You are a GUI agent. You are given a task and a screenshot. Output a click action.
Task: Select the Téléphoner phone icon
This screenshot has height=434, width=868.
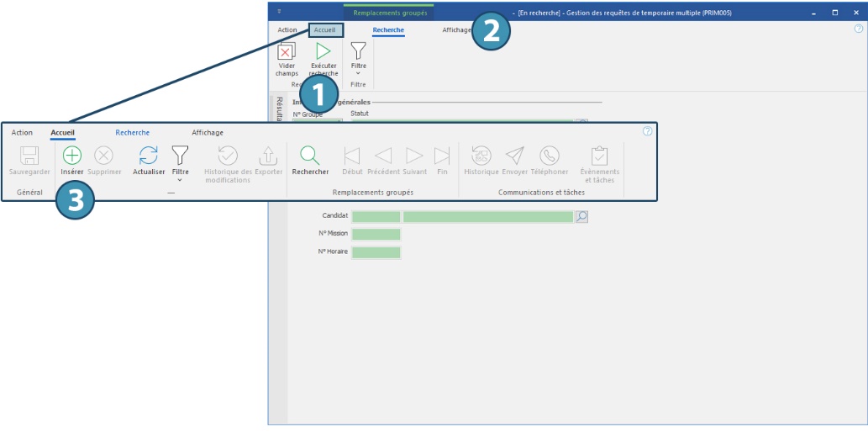[x=549, y=156]
